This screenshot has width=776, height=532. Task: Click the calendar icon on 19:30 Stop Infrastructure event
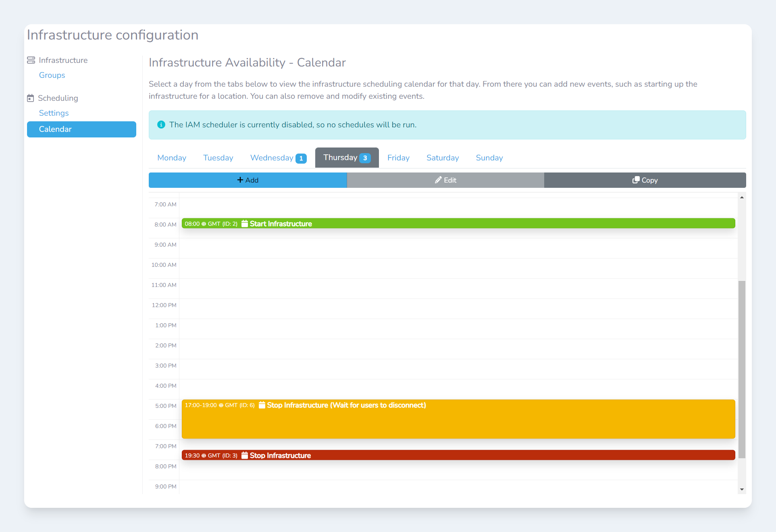[245, 455]
